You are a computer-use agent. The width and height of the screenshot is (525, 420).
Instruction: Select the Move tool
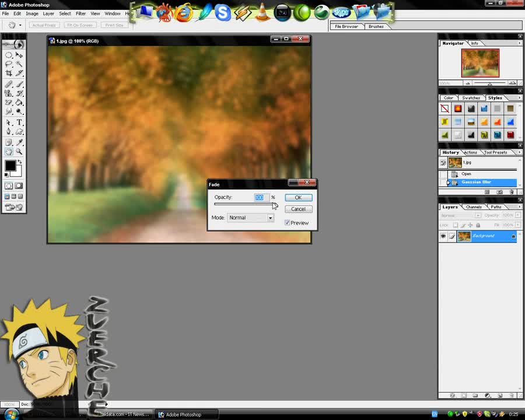pos(19,55)
